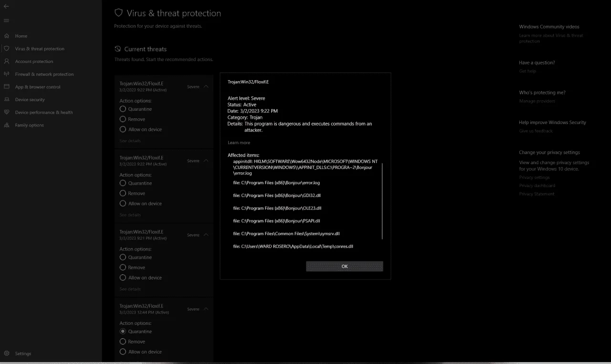The image size is (611, 364).
Task: Open Home from the sidebar
Action: click(21, 36)
